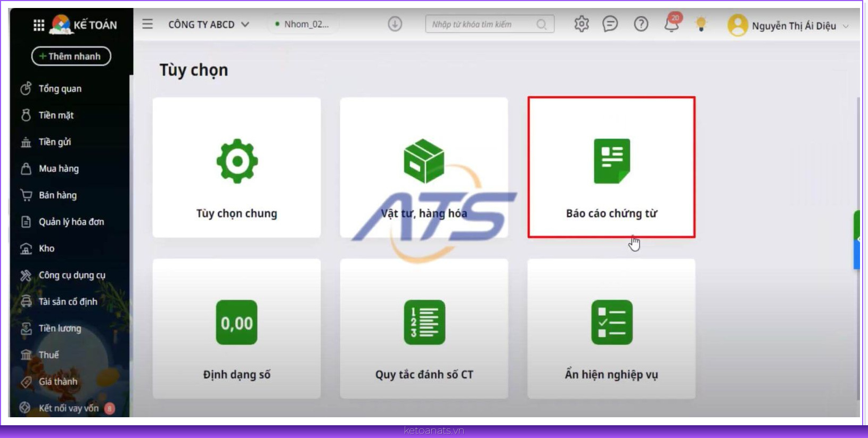The height and width of the screenshot is (438, 868).
Task: Open the Mua hàng sidebar item
Action: (50, 168)
